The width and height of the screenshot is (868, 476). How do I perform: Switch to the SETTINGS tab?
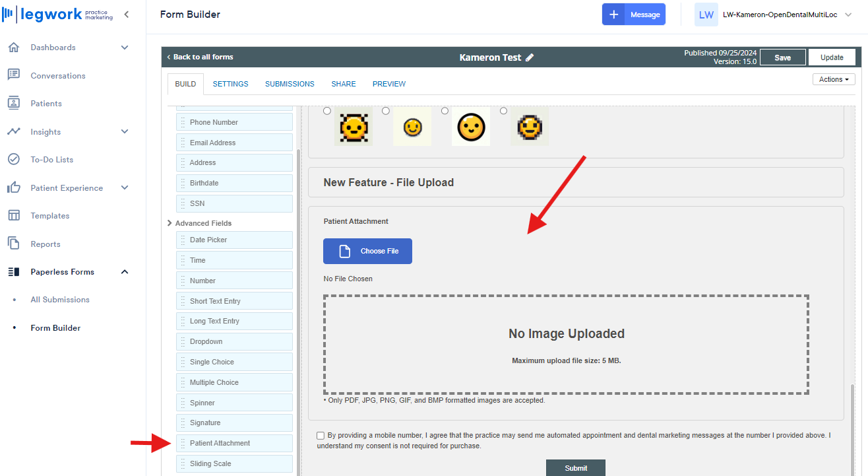click(x=230, y=84)
